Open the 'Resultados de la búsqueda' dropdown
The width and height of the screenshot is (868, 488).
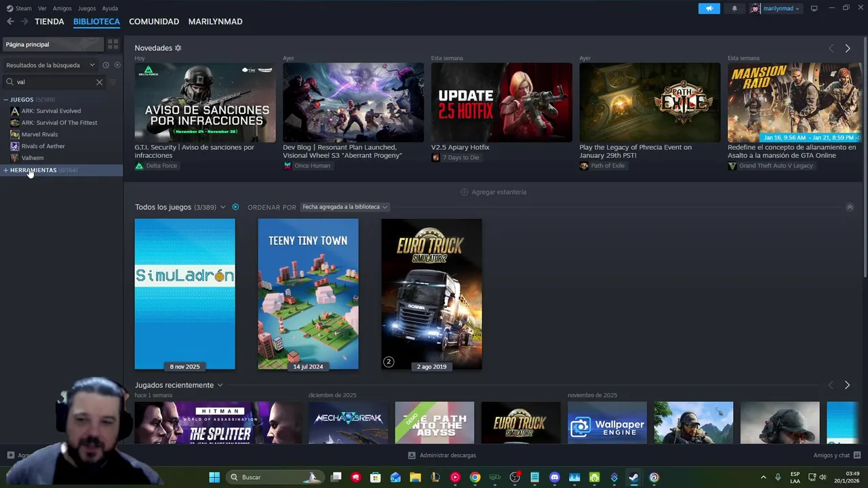pos(51,65)
